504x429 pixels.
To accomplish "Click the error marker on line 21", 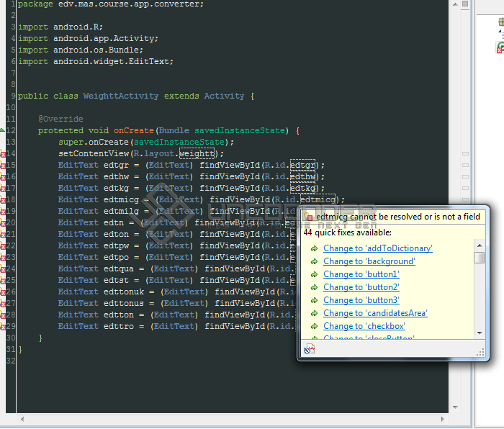I will (3, 235).
